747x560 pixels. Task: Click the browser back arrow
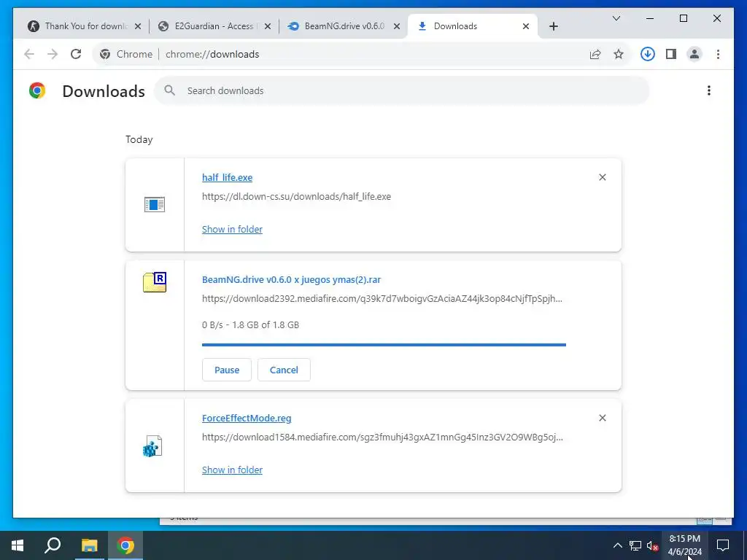click(x=29, y=54)
